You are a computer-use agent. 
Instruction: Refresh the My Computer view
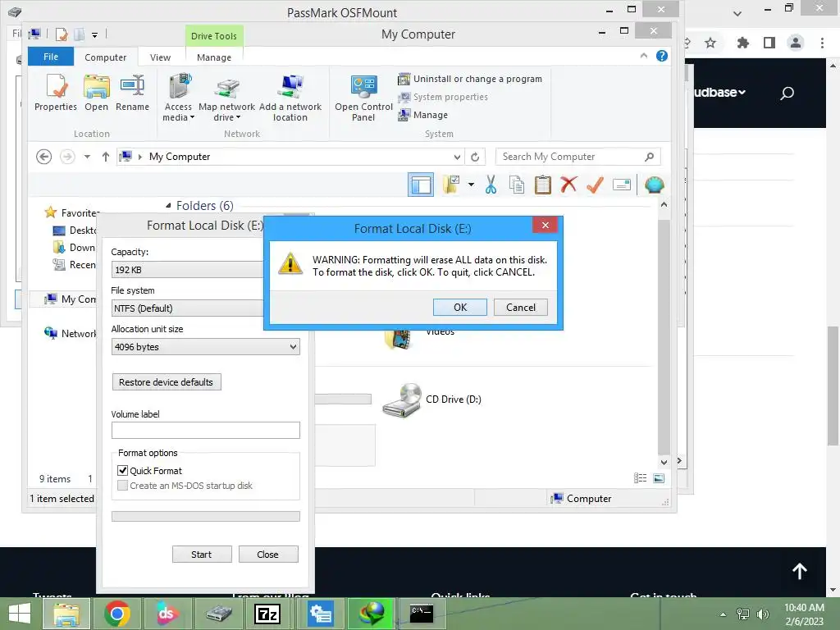[475, 157]
